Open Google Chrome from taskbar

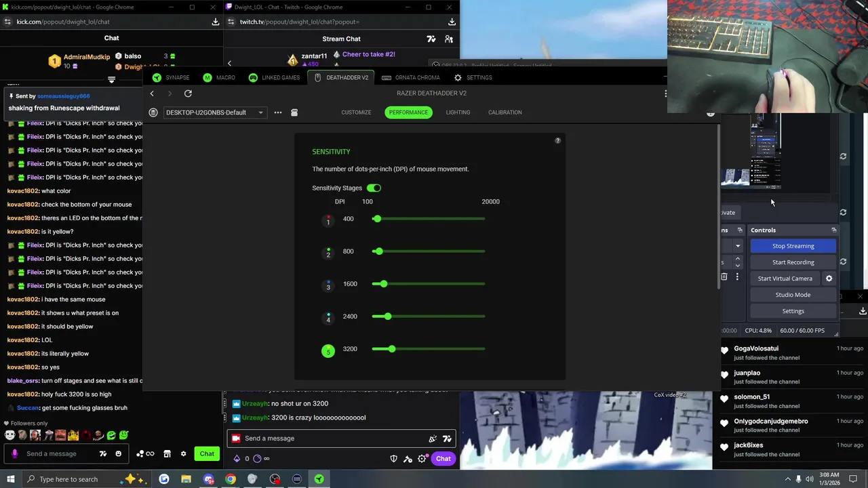coord(231,479)
